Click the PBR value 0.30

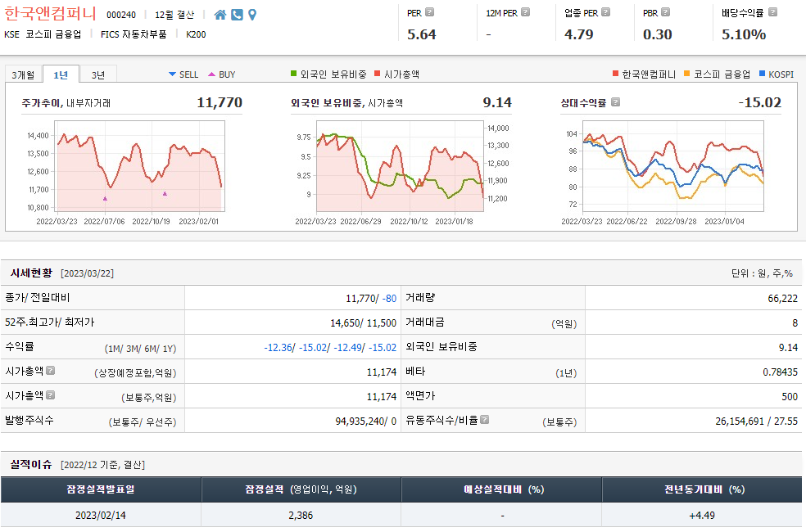click(x=658, y=34)
